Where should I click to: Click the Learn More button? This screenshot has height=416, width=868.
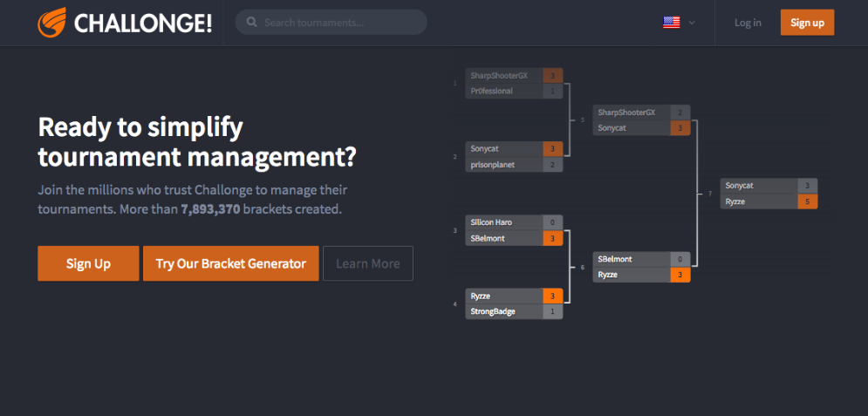click(x=367, y=263)
